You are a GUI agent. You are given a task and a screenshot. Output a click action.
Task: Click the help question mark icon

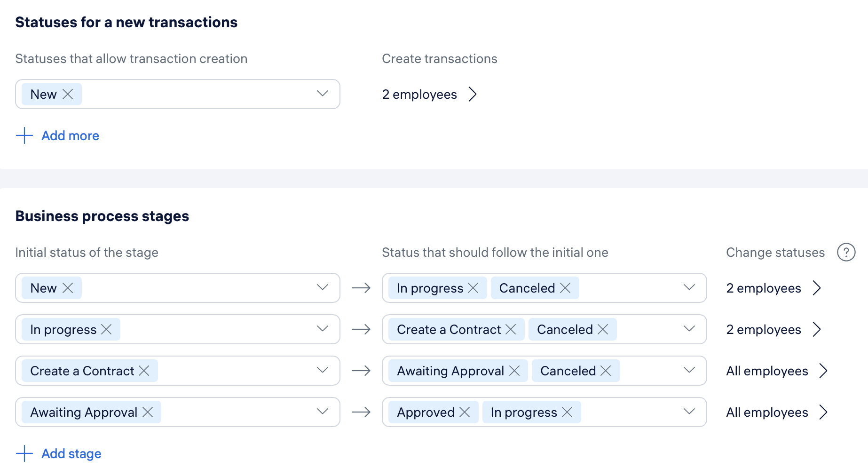(x=846, y=252)
